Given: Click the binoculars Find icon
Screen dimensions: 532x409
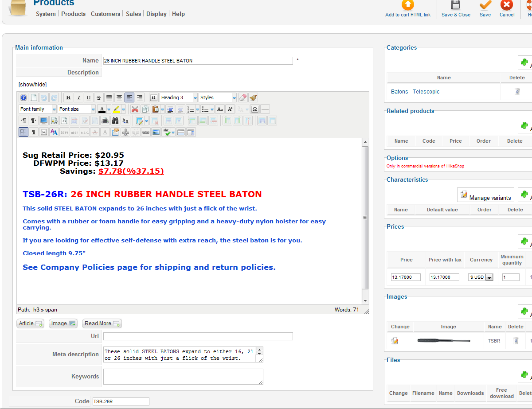Looking at the screenshot, I should 115,121.
